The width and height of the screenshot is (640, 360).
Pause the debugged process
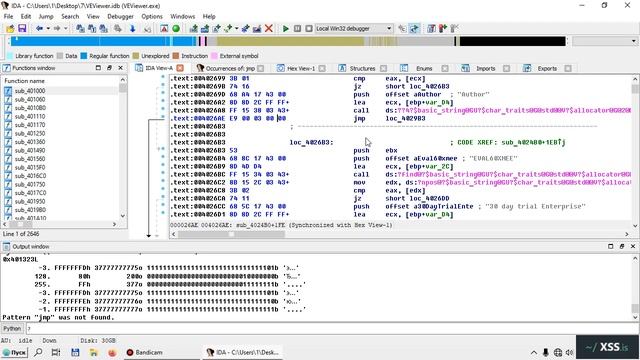point(298,29)
